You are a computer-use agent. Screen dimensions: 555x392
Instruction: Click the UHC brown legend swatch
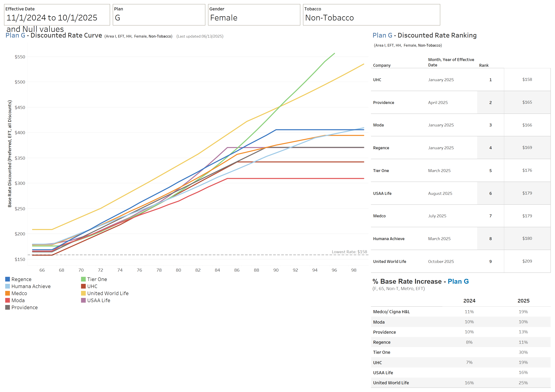pos(83,286)
